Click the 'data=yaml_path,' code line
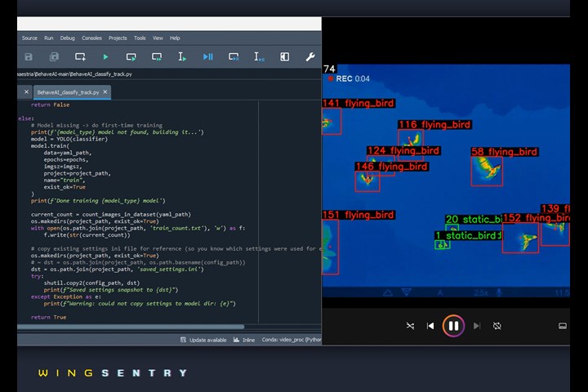 pos(68,153)
